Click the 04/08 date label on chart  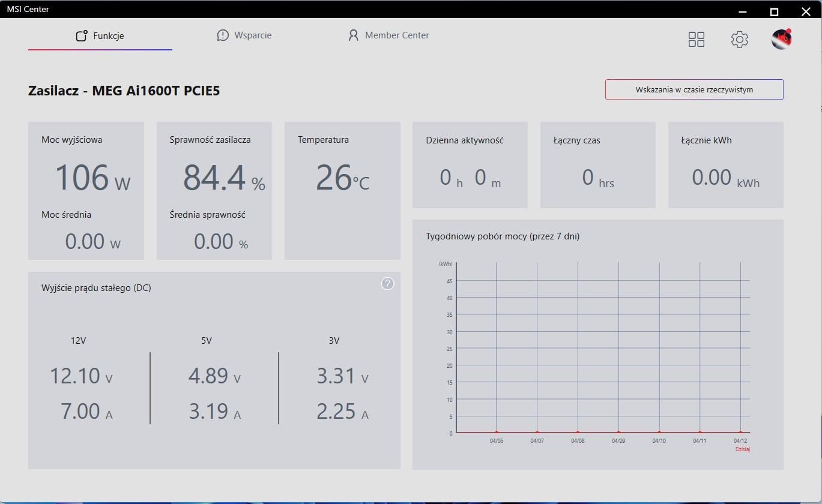point(578,441)
